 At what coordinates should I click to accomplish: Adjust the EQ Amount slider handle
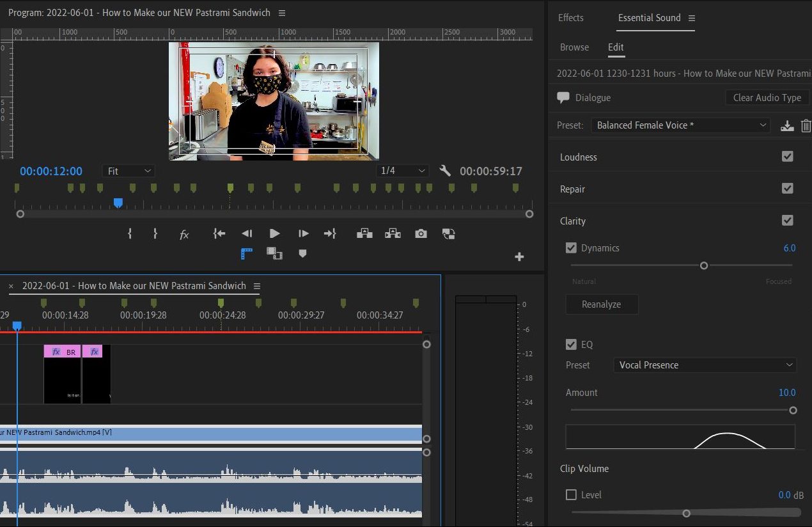793,410
